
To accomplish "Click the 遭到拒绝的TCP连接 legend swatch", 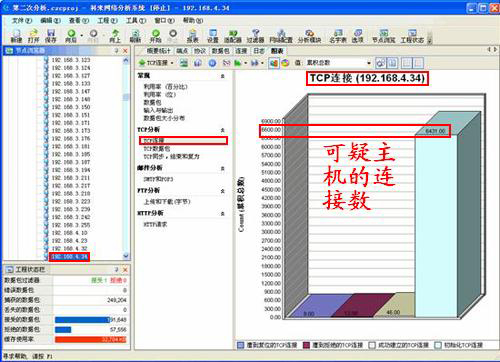I will [306, 345].
